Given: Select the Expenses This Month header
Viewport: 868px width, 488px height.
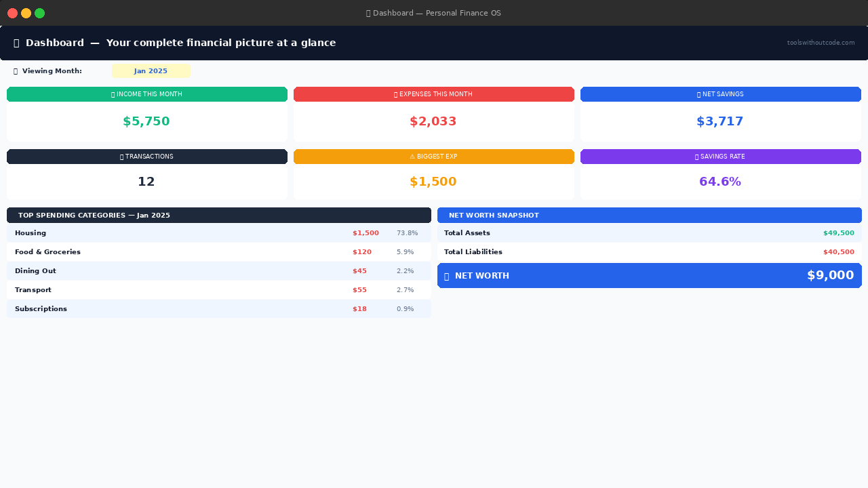Looking at the screenshot, I should click(x=434, y=94).
